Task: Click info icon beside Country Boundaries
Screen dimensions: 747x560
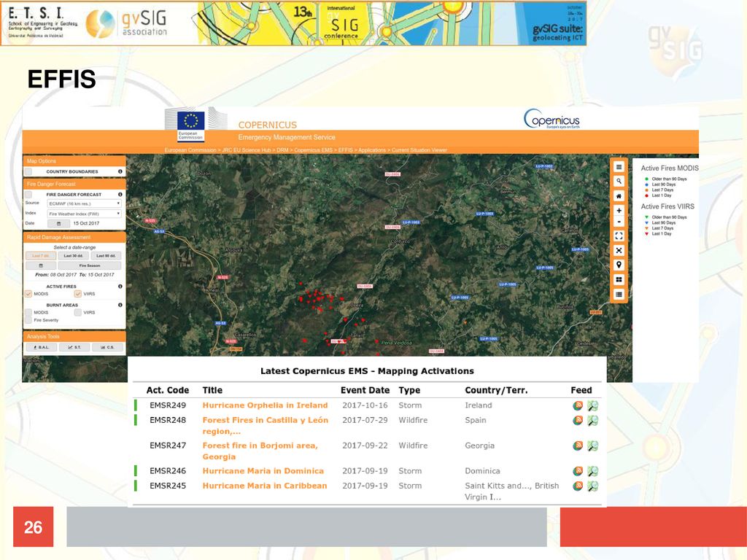Action: coord(120,171)
